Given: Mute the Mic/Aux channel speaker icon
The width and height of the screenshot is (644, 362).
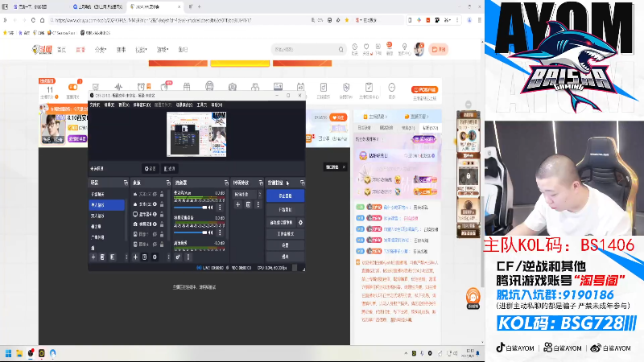Looking at the screenshot, I should tap(211, 208).
